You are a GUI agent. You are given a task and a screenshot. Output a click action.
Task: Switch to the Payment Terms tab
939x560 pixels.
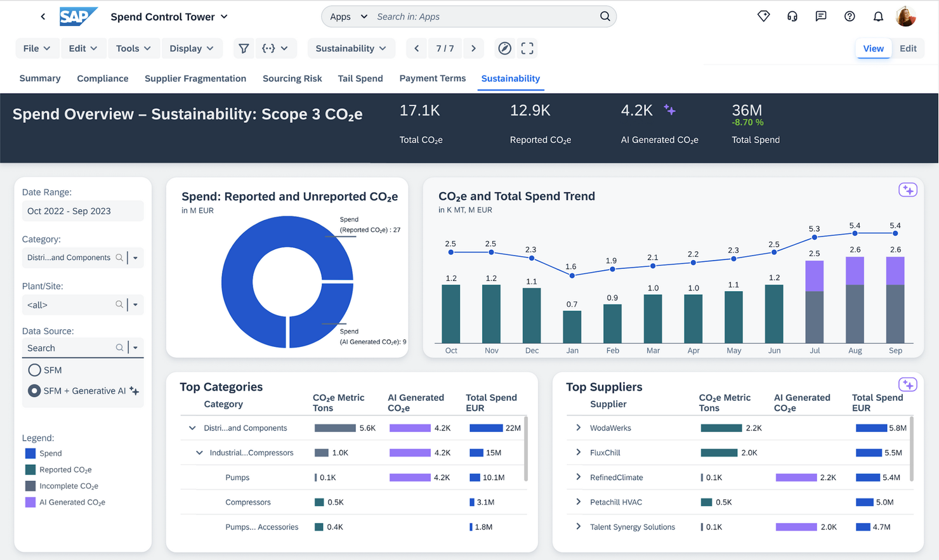click(432, 78)
